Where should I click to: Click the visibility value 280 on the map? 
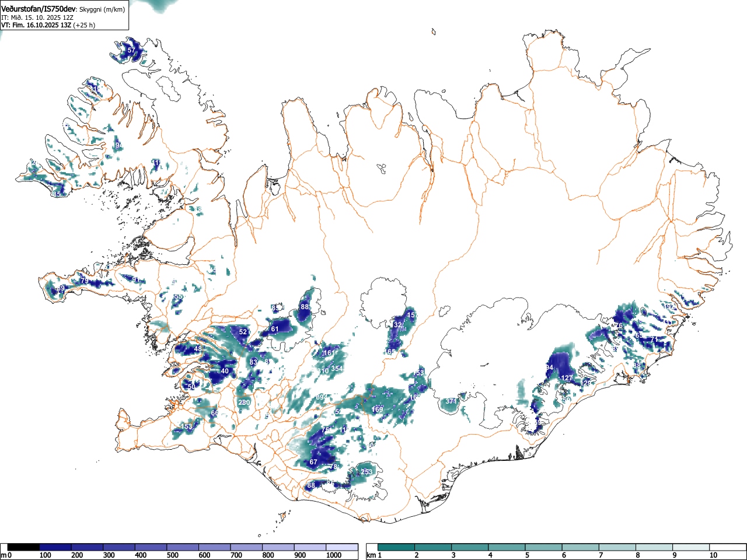244,402
